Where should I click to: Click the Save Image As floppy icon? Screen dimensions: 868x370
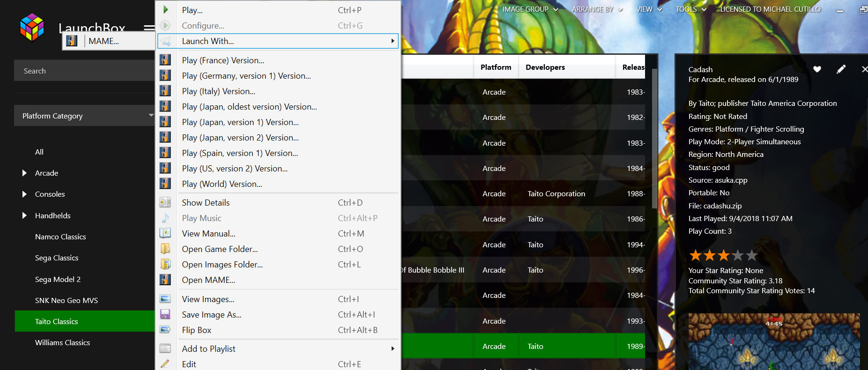165,314
